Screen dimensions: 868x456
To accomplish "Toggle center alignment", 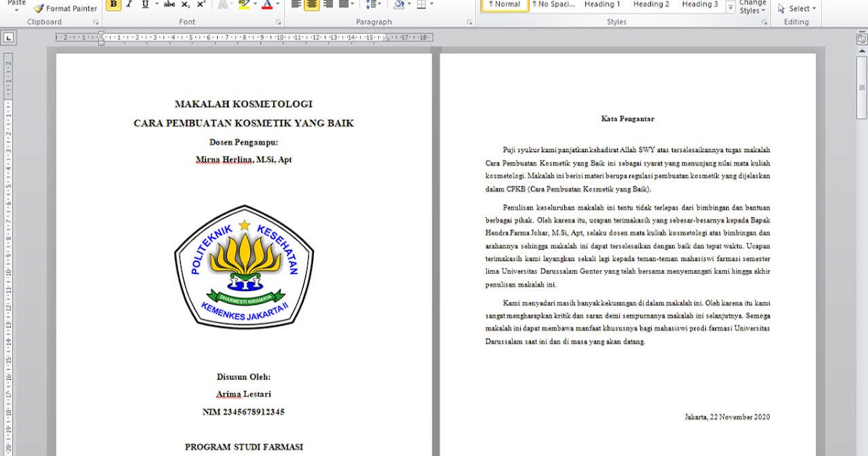I will click(312, 4).
